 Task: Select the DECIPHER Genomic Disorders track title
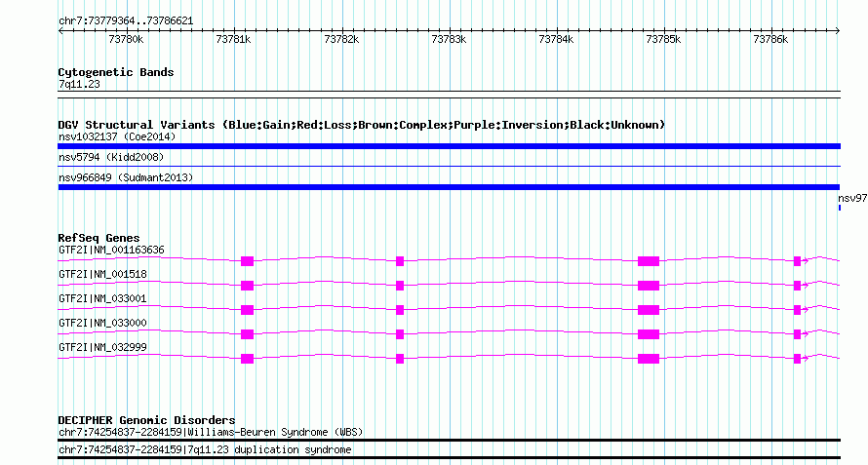146,420
